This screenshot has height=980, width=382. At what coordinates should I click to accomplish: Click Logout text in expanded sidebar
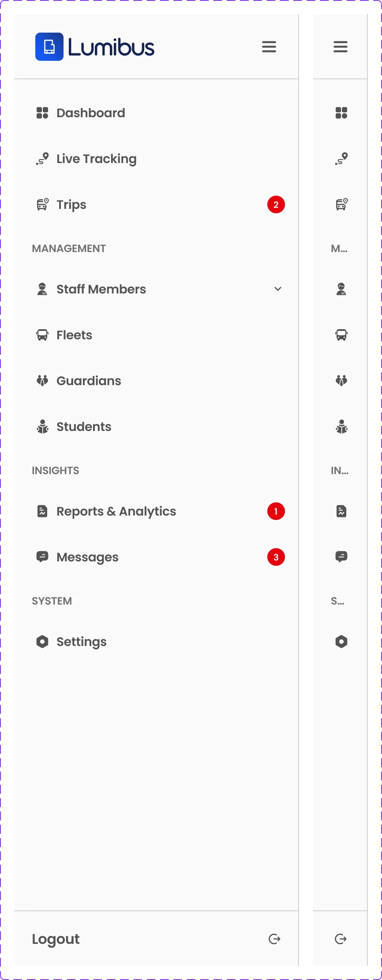click(56, 939)
